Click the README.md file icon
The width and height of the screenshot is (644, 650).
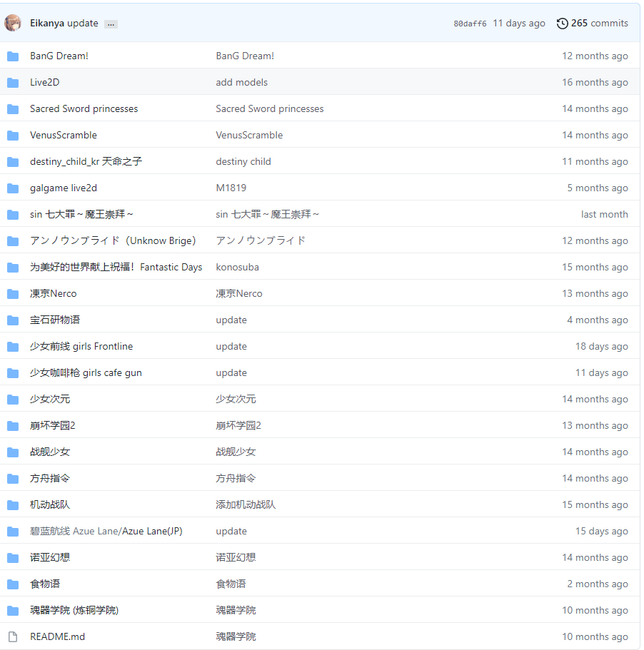click(x=13, y=636)
